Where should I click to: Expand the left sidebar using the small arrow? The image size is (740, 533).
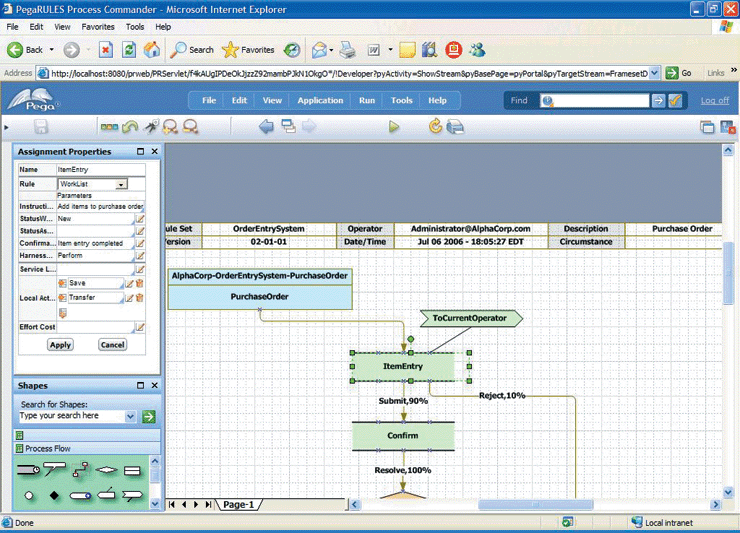click(x=6, y=127)
